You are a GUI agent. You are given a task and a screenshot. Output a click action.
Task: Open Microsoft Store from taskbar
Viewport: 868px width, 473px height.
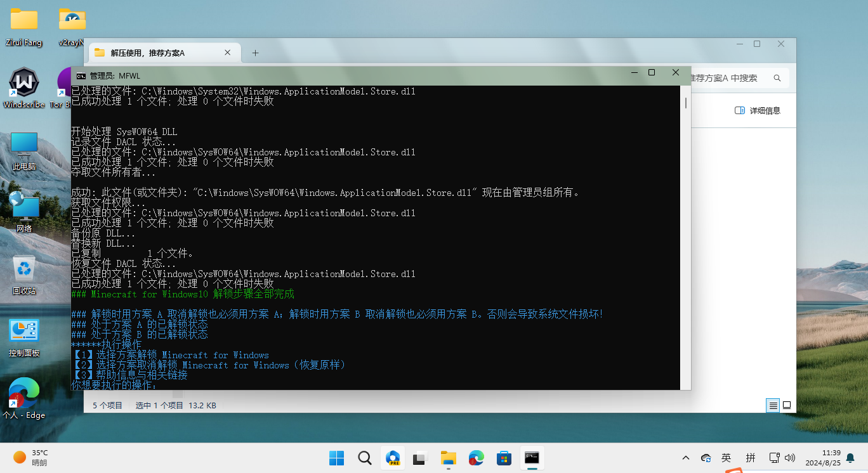click(x=504, y=458)
